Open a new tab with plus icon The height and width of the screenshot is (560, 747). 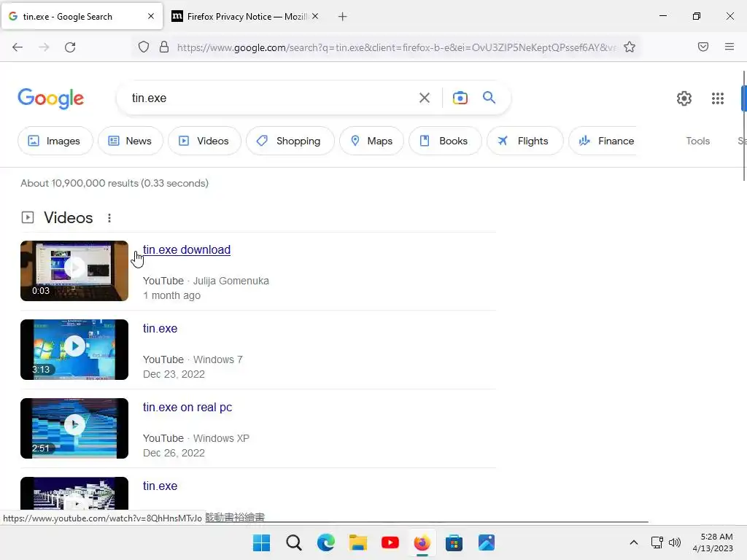[342, 17]
